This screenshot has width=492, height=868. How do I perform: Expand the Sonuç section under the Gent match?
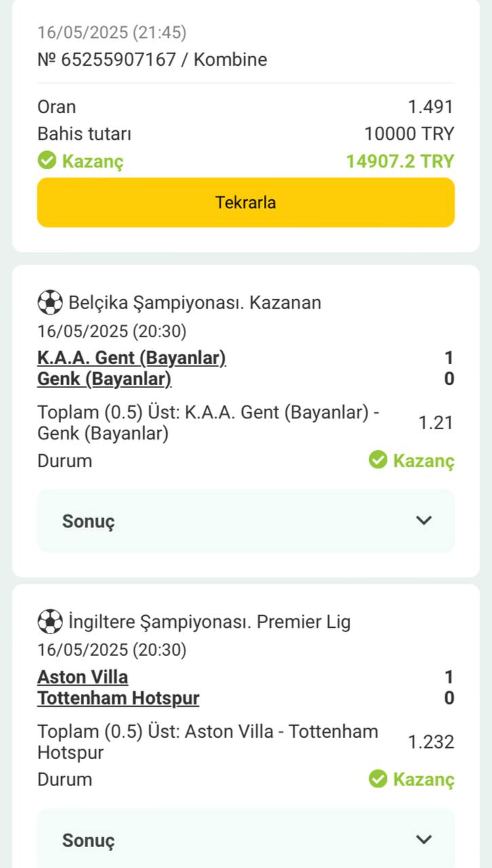coord(246,521)
